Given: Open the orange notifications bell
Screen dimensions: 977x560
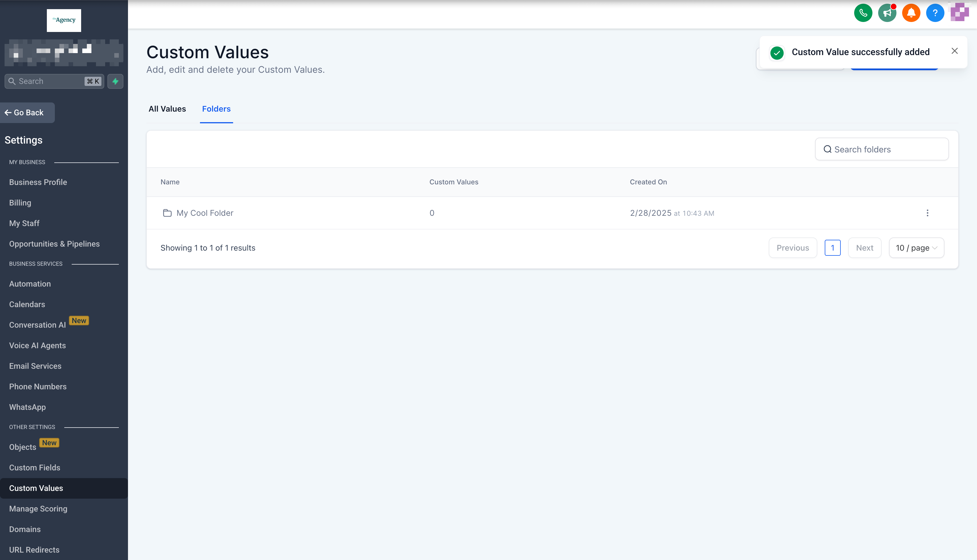Looking at the screenshot, I should click(x=911, y=13).
